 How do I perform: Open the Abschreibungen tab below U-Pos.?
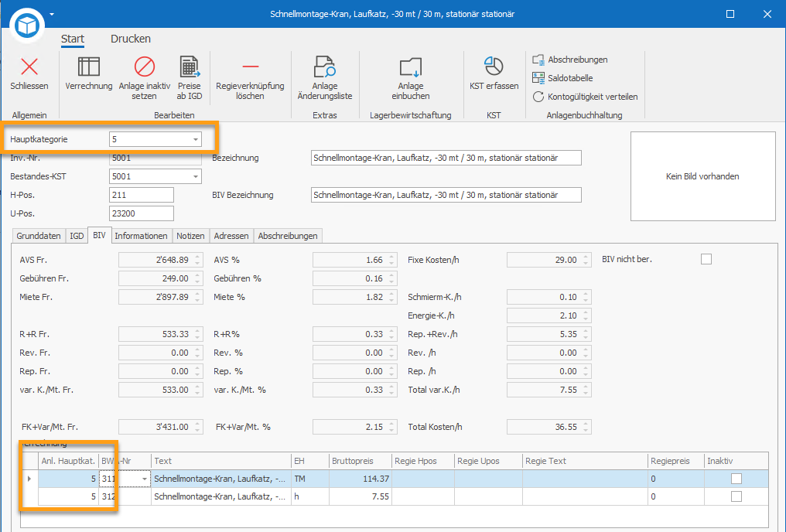click(288, 236)
